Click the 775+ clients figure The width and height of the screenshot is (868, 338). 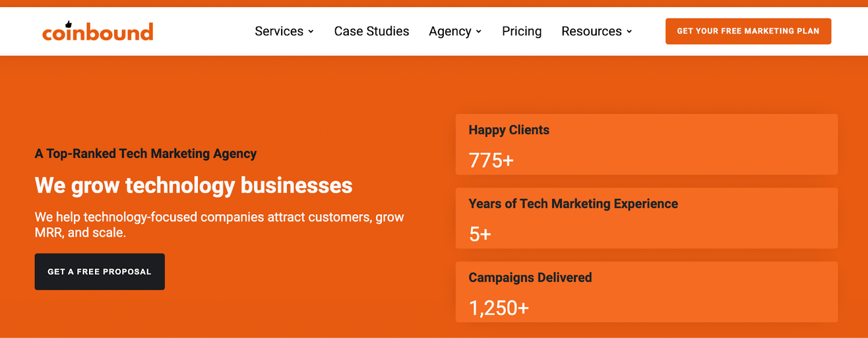click(x=491, y=161)
